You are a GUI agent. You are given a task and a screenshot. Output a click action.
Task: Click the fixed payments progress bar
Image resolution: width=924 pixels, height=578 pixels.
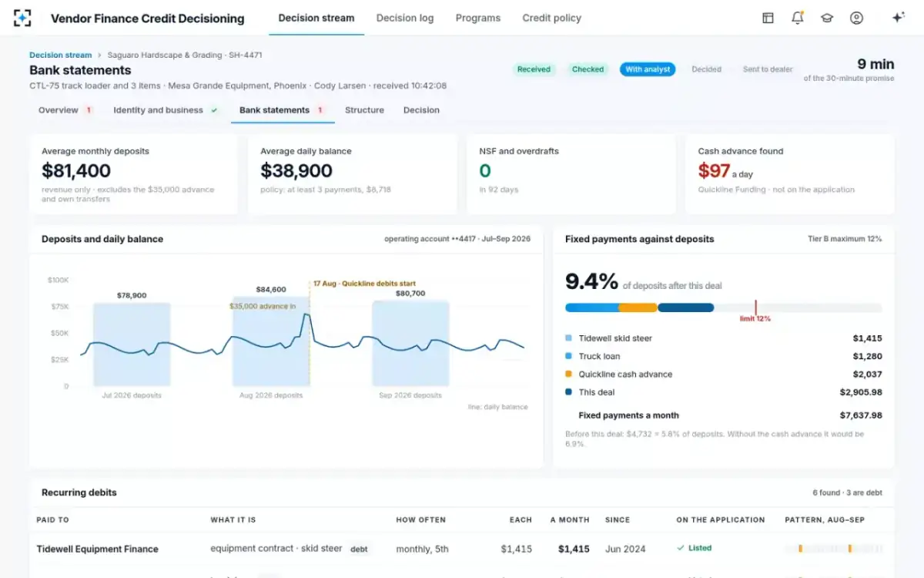[x=724, y=307]
